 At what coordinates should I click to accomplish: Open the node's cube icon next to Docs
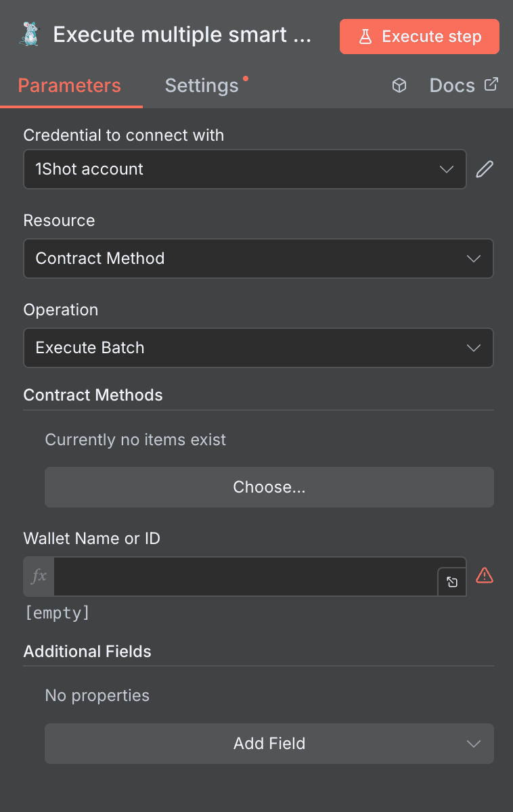pyautogui.click(x=399, y=85)
